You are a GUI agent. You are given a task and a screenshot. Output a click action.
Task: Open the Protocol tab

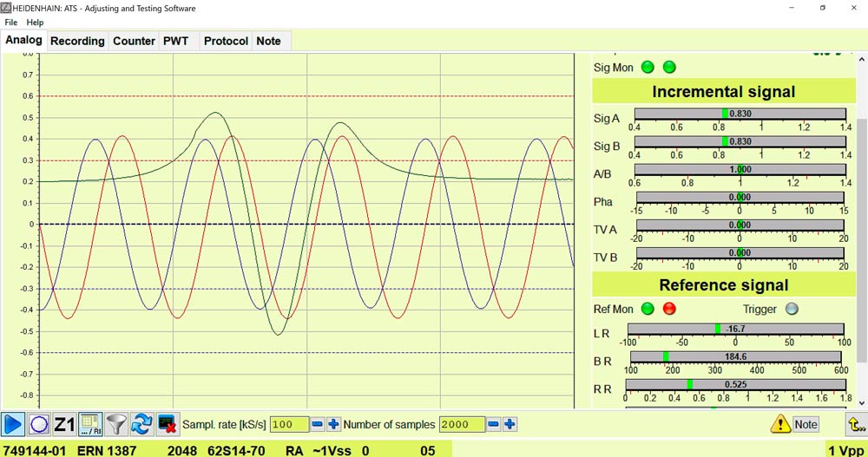[226, 41]
